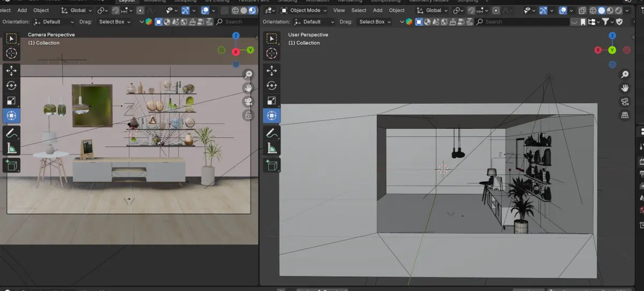Switch right viewport to Solid shading
Viewport: 644px width, 291px height.
pyautogui.click(x=602, y=10)
